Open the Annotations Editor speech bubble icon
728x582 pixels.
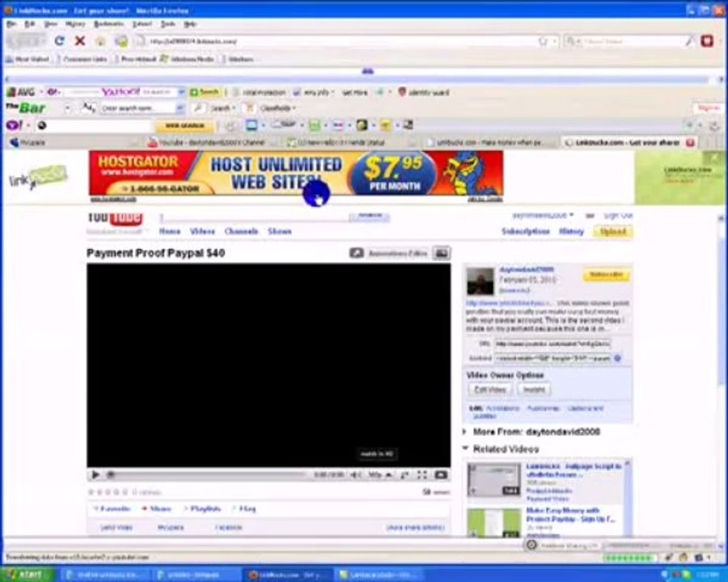point(356,253)
